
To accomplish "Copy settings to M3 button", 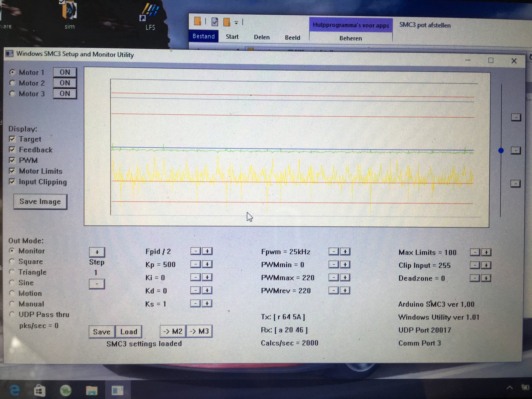I will coord(199,331).
